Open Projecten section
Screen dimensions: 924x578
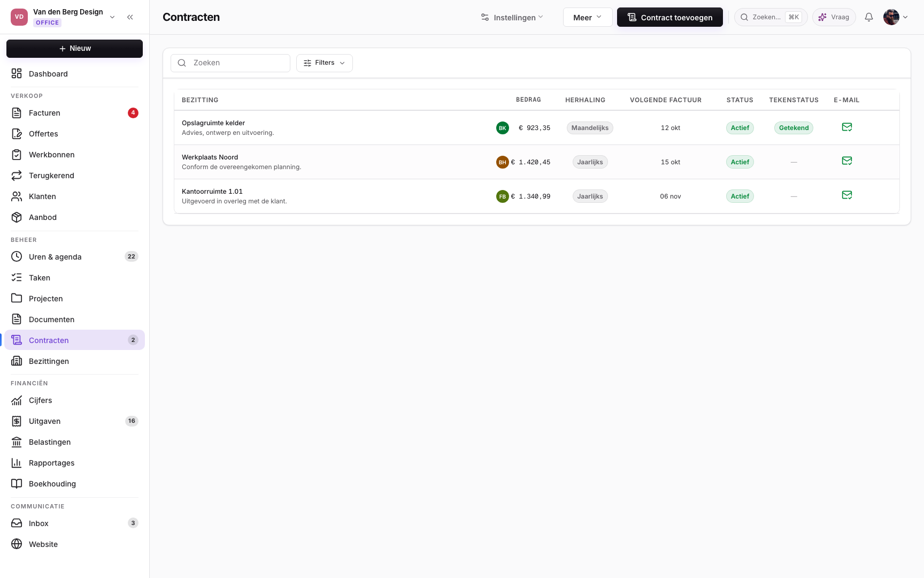74,298
